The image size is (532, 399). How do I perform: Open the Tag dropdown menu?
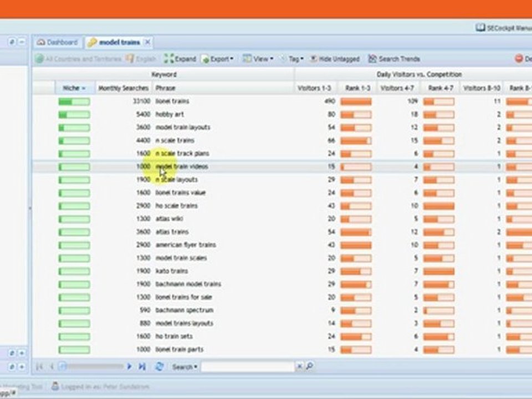click(292, 59)
